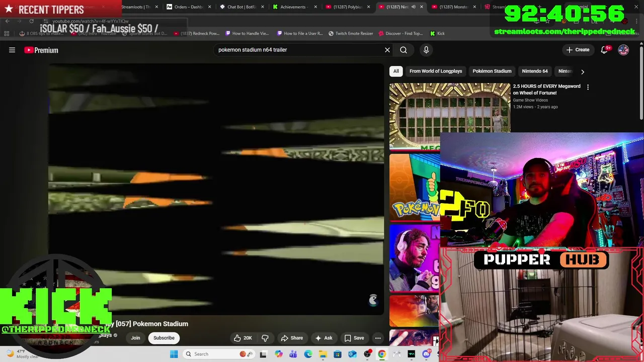Open Microsoft Store from the taskbar
The width and height of the screenshot is (644, 362).
(338, 354)
